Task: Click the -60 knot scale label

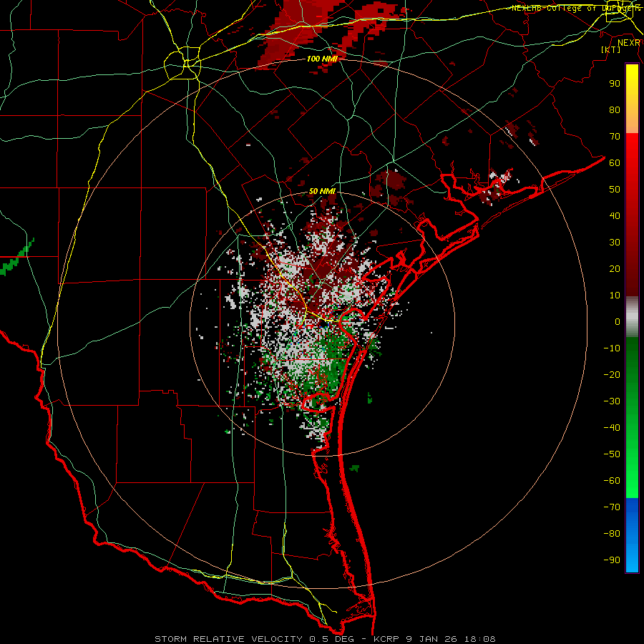Action: point(612,481)
